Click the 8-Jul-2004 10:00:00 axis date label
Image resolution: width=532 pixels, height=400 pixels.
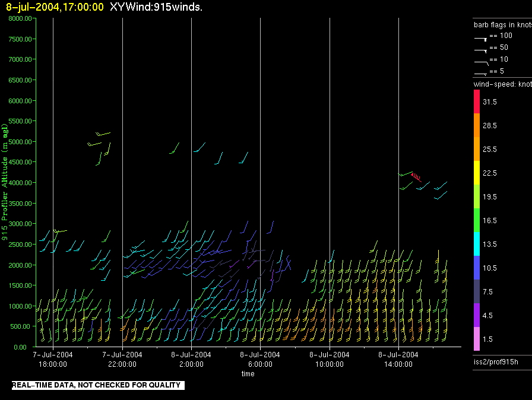click(329, 359)
